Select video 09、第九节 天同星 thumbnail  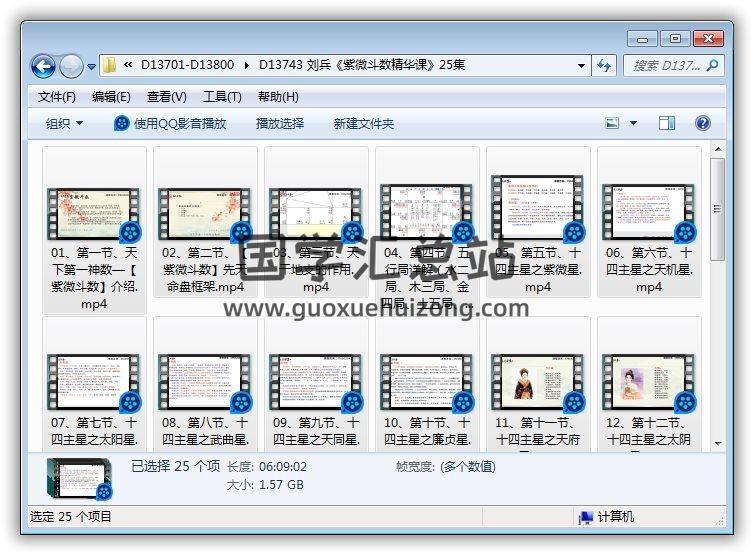pos(316,383)
